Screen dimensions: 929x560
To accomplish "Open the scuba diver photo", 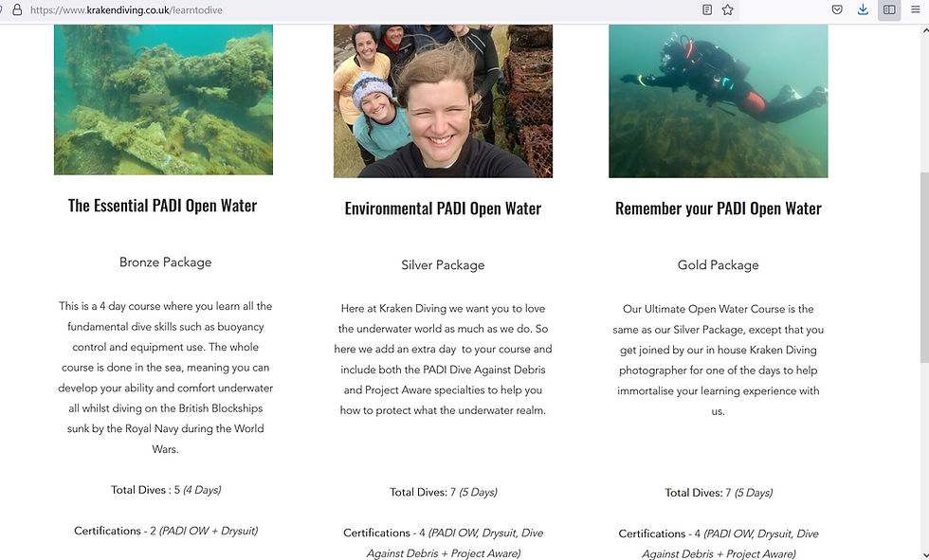I will tap(719, 101).
